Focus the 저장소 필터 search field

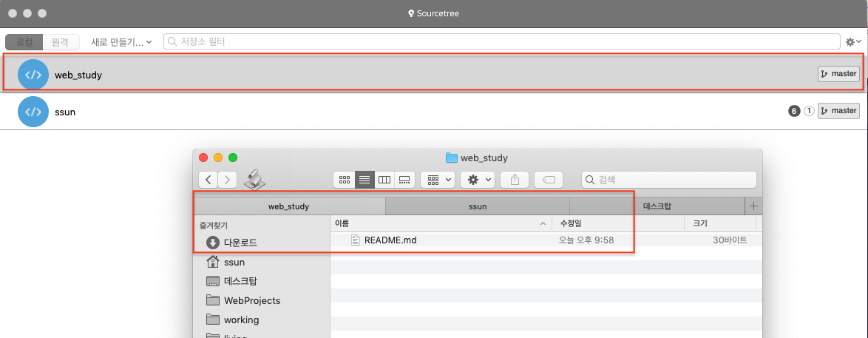pos(501,41)
